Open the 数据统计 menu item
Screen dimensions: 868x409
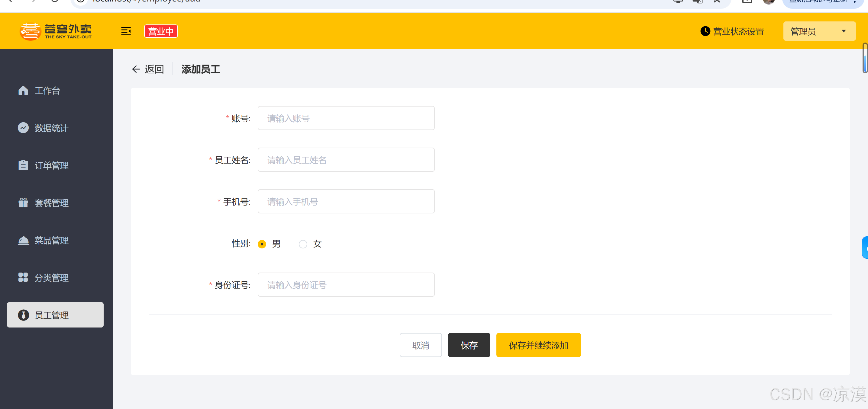[52, 128]
